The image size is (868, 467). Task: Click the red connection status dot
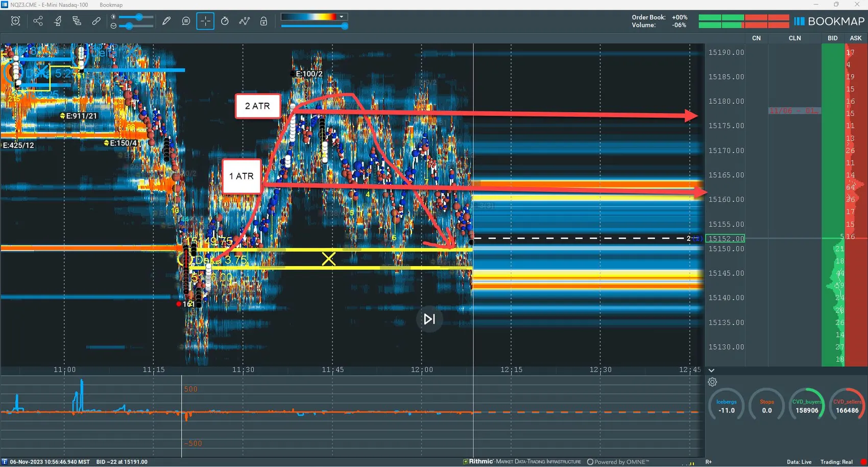(x=863, y=462)
